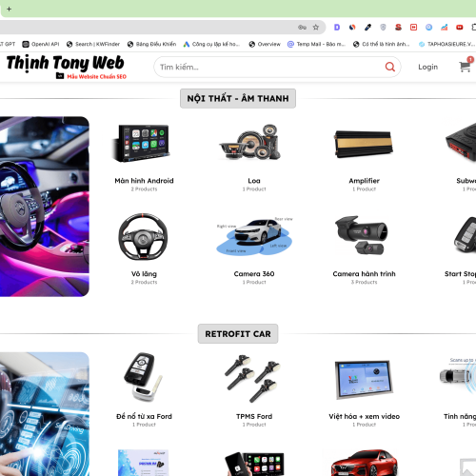The height and width of the screenshot is (476, 476).
Task: Open the Đề nổ từ xa Ford image
Action: coord(143,377)
